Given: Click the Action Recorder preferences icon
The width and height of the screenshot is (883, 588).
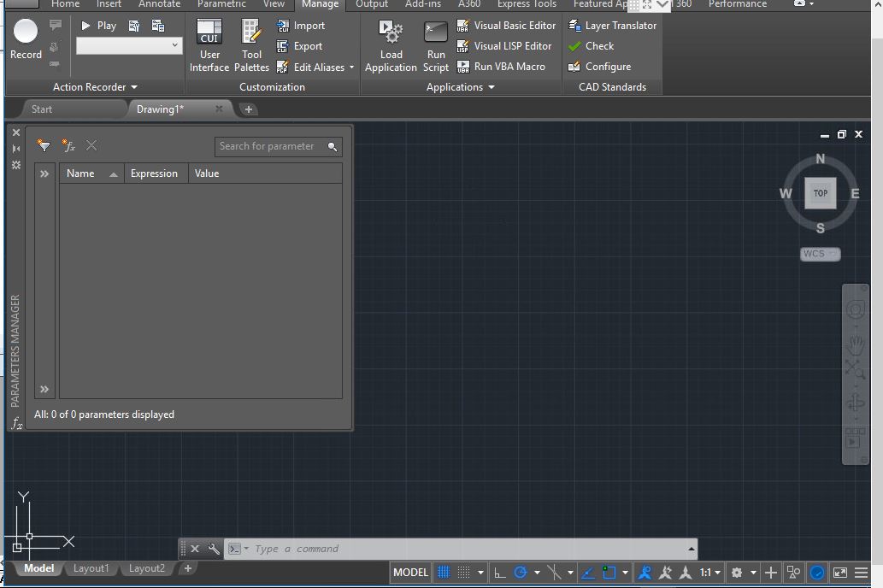Looking at the screenshot, I should click(x=134, y=26).
